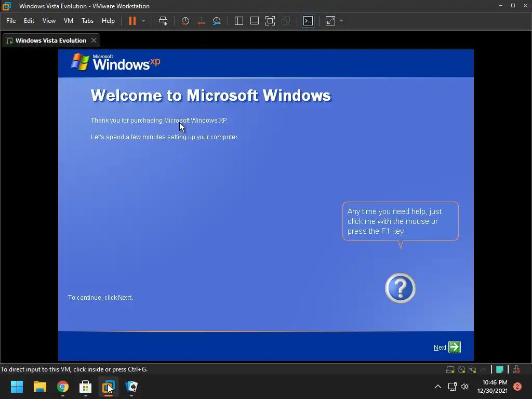
Task: Open the Help menu
Action: (x=108, y=21)
